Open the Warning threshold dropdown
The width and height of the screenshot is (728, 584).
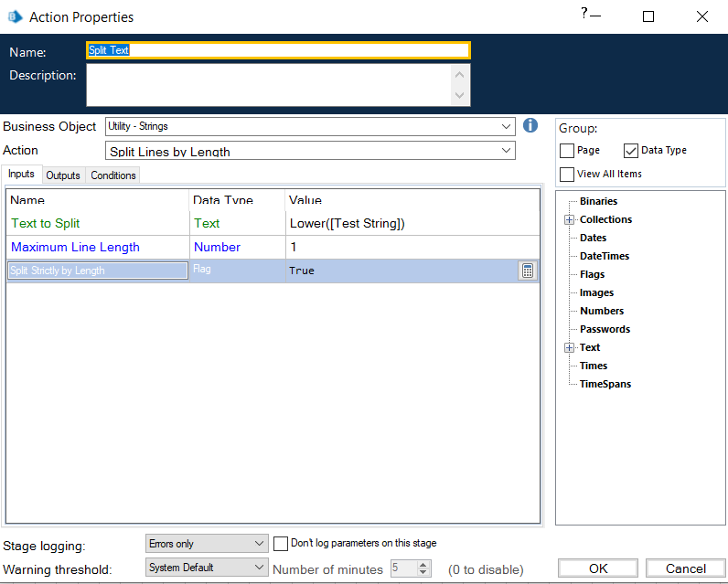coord(207,568)
